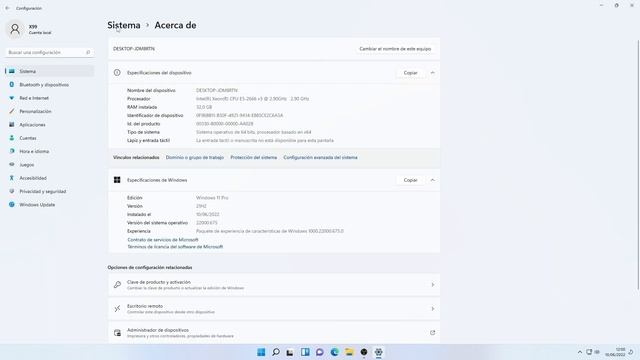
Task: Open Protección del sistema link
Action: pos(253,158)
